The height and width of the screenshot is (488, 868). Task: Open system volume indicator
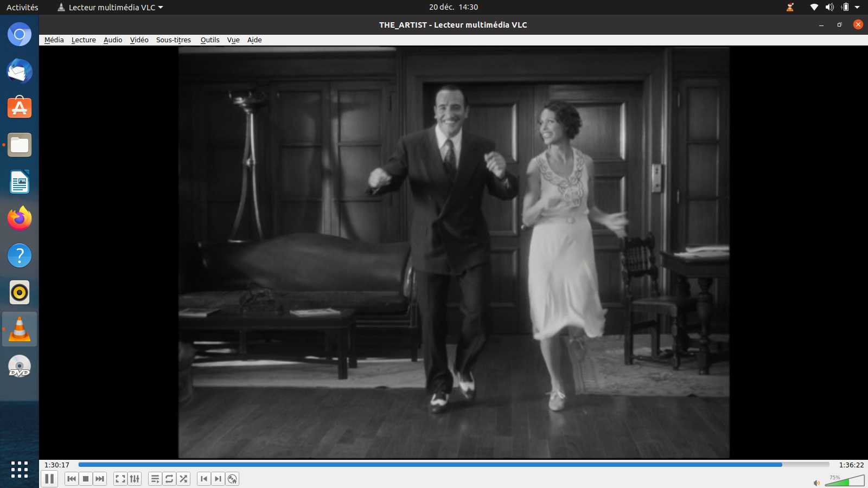(x=829, y=7)
